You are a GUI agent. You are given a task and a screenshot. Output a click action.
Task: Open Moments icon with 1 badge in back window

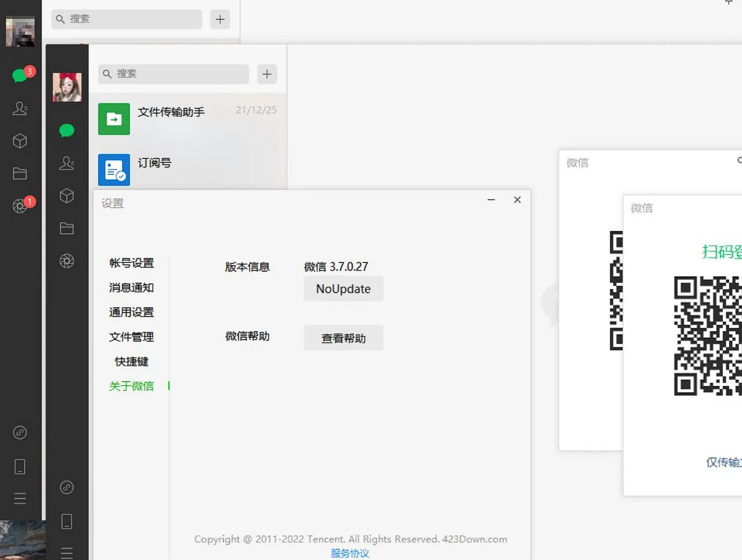tap(20, 206)
